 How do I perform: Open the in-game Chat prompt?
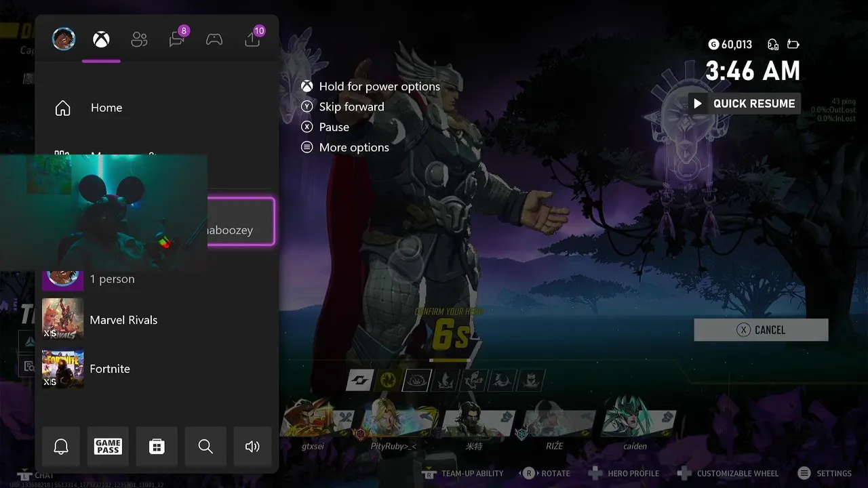click(36, 475)
